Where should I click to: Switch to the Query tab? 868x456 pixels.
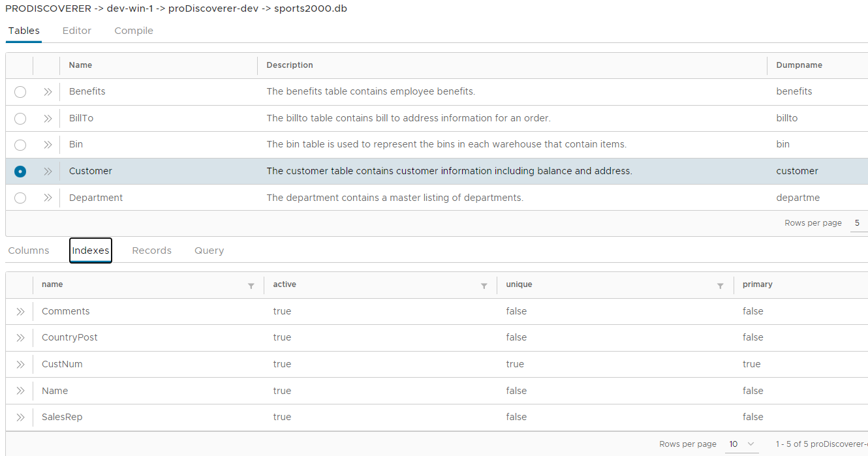tap(209, 250)
